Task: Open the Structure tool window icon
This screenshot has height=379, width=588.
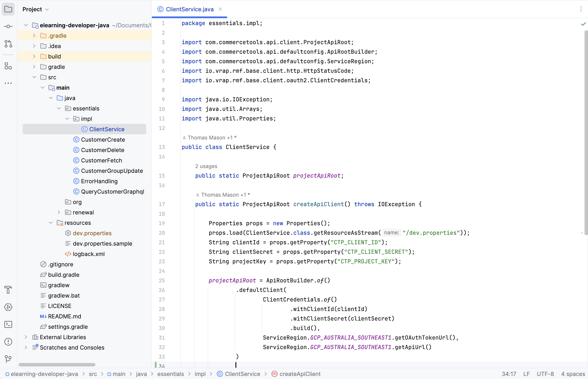Action: (x=8, y=66)
